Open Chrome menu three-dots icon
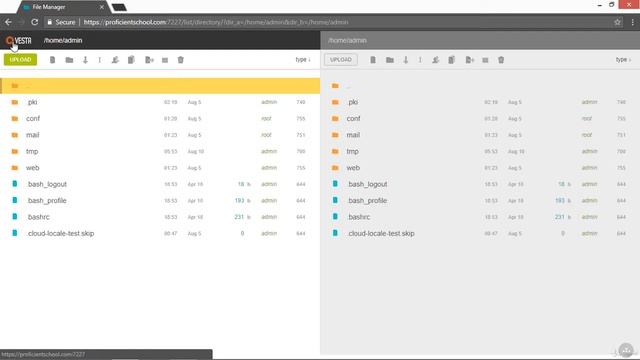Screen dimensions: 640x360 click(632, 22)
